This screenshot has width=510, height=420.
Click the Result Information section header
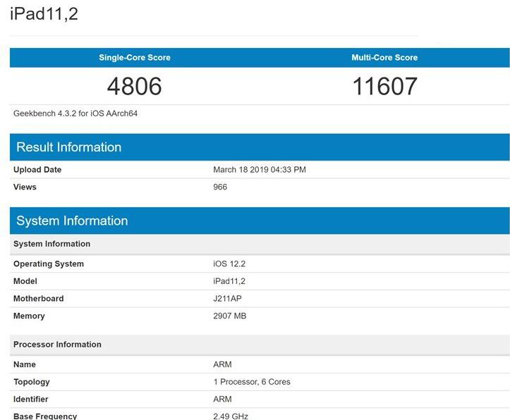point(69,147)
